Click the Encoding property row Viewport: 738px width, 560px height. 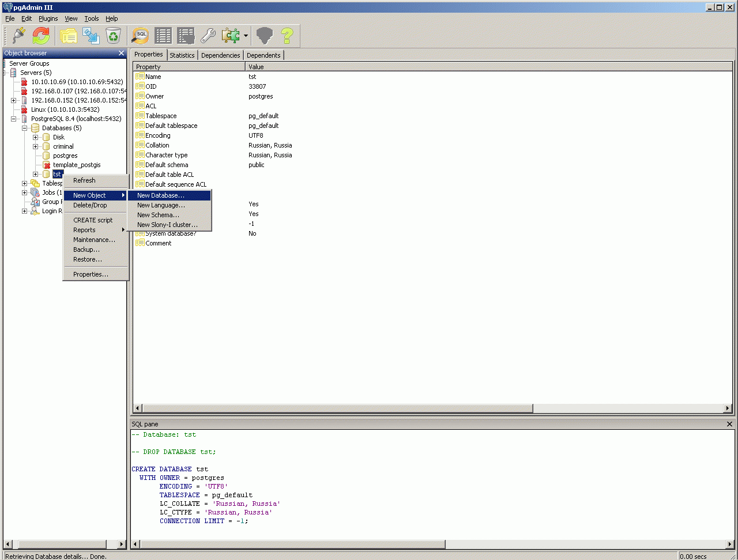click(x=432, y=135)
